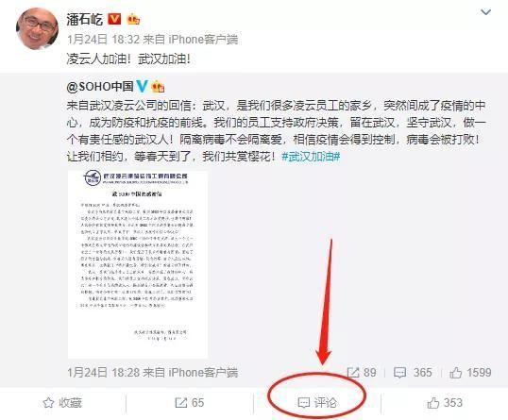This screenshot has width=508, height=420.
Task: Click the iPhone客户端 source link under 潘石屹
Action: point(203,40)
